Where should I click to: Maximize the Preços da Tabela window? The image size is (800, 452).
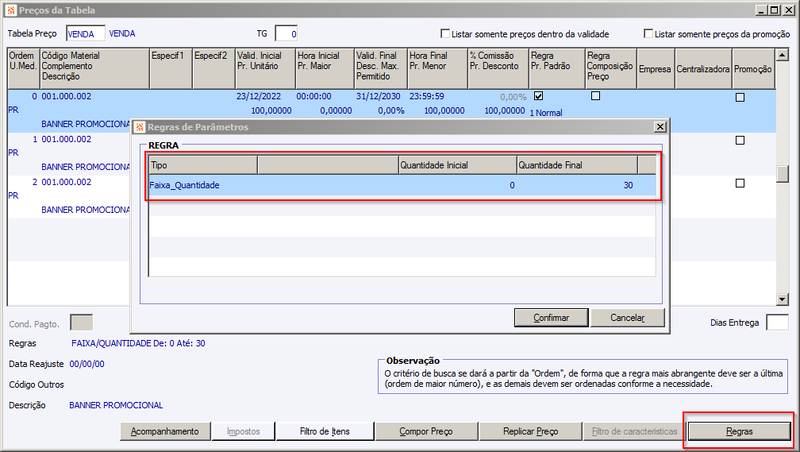774,10
